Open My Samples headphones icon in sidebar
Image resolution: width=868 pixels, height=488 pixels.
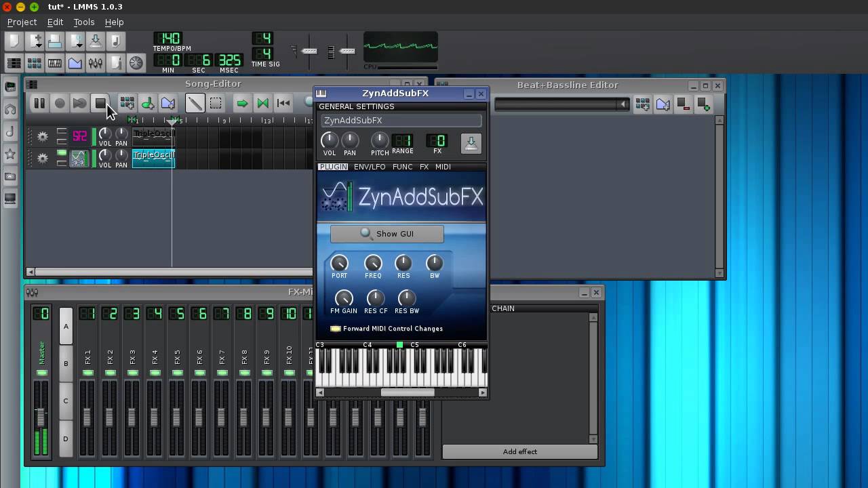pyautogui.click(x=10, y=109)
